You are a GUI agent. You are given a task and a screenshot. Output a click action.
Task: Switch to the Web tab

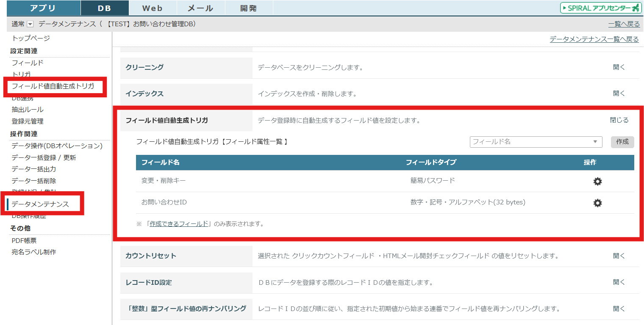tap(152, 8)
